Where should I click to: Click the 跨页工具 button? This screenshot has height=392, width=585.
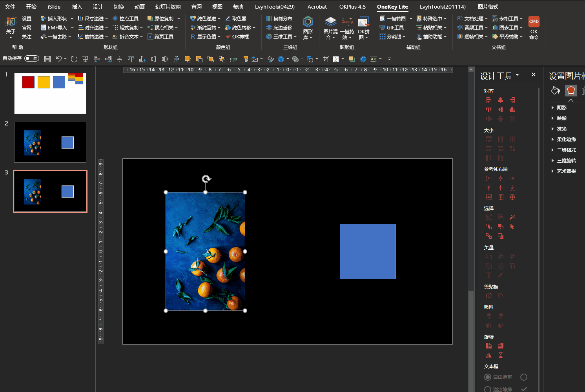click(160, 36)
